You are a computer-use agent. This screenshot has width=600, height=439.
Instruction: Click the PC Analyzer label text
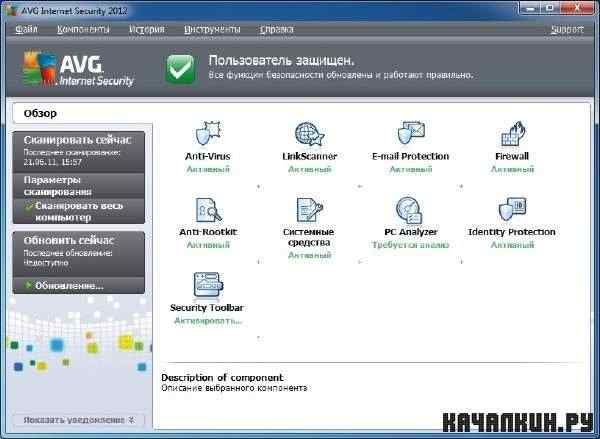(411, 232)
